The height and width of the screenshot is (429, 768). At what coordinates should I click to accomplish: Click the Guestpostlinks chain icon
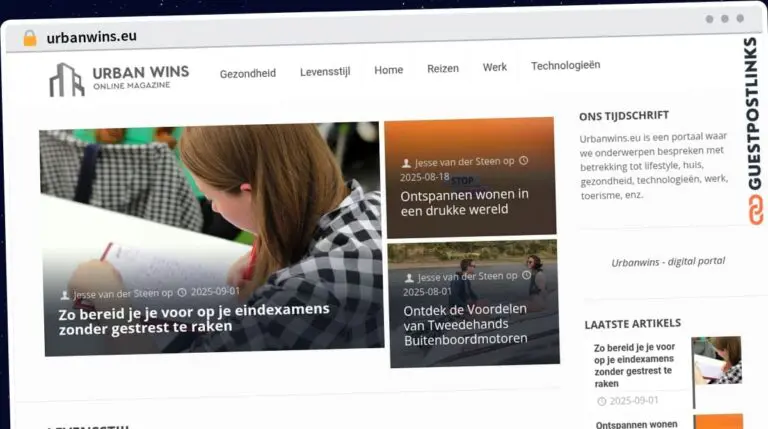coord(751,208)
